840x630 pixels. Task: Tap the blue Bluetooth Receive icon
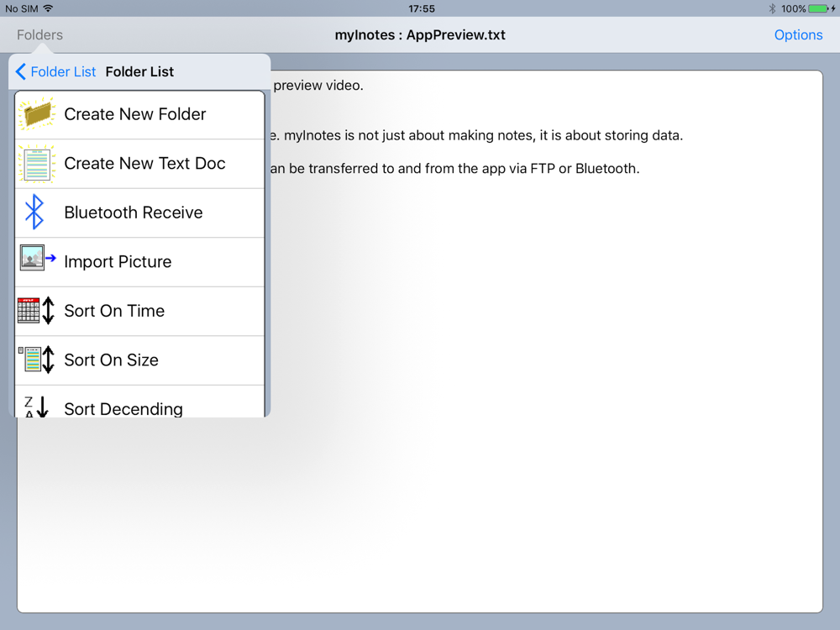point(34,213)
